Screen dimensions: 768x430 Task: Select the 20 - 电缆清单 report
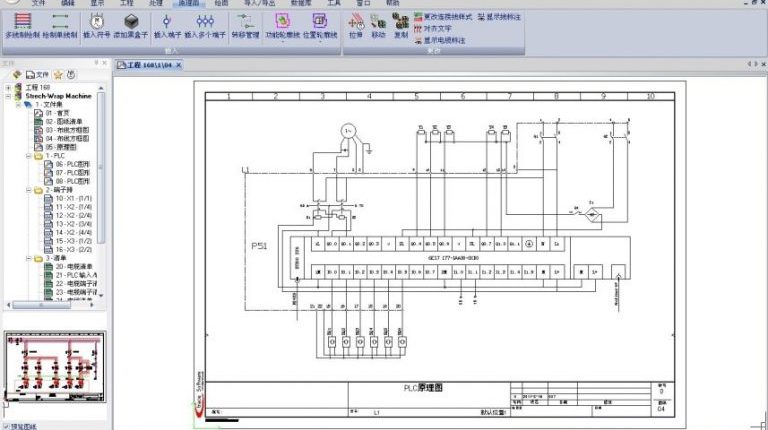(73, 266)
